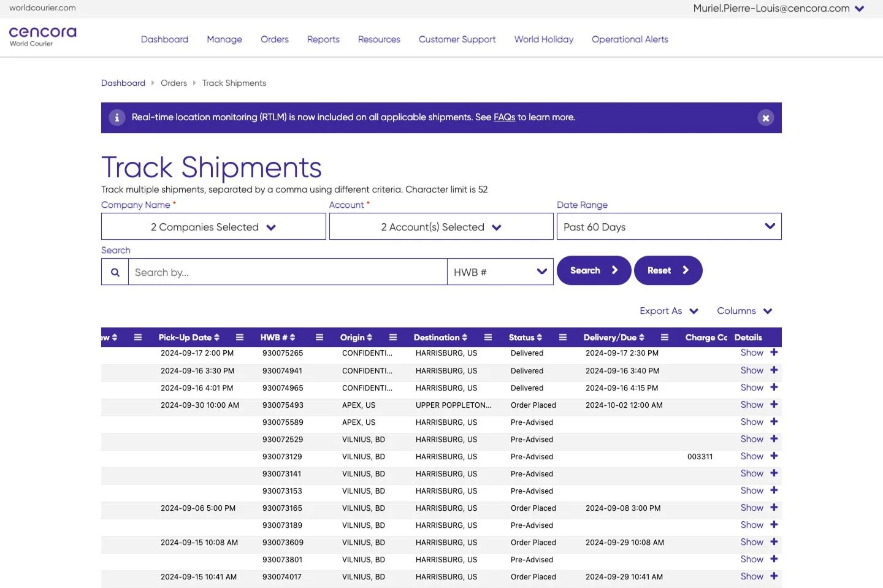Open the Manage nav item
This screenshot has width=883, height=588.
point(224,39)
